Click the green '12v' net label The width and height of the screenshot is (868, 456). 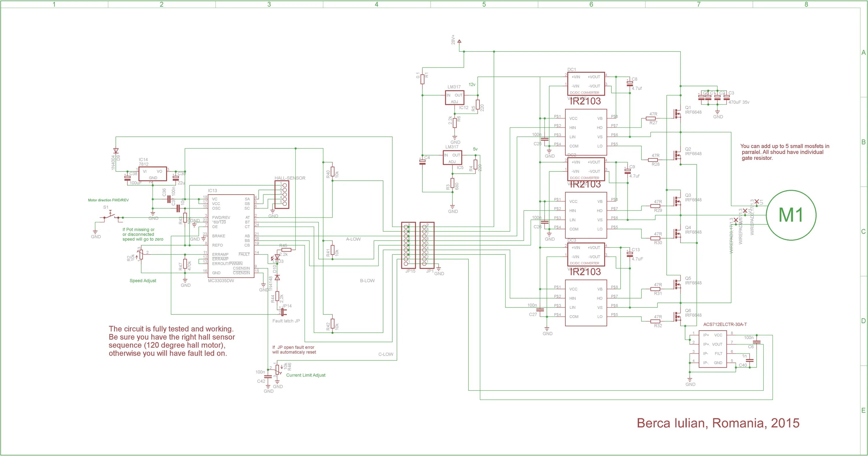coord(472,84)
